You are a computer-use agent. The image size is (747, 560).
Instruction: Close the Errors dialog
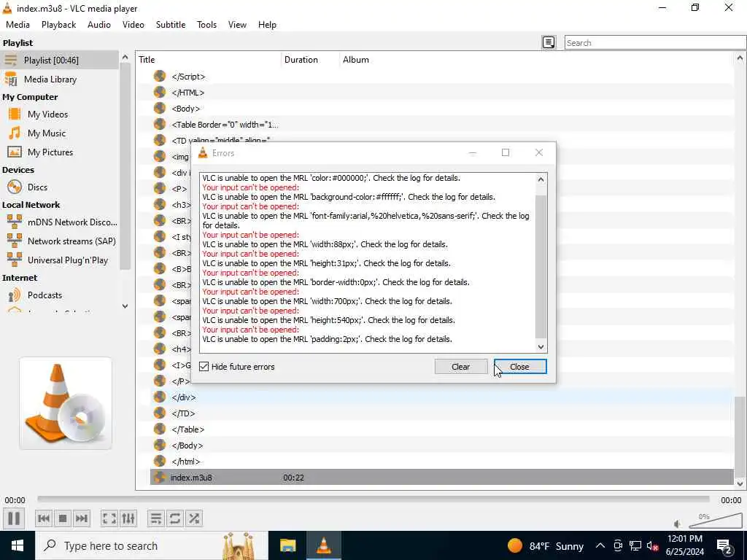[519, 367]
